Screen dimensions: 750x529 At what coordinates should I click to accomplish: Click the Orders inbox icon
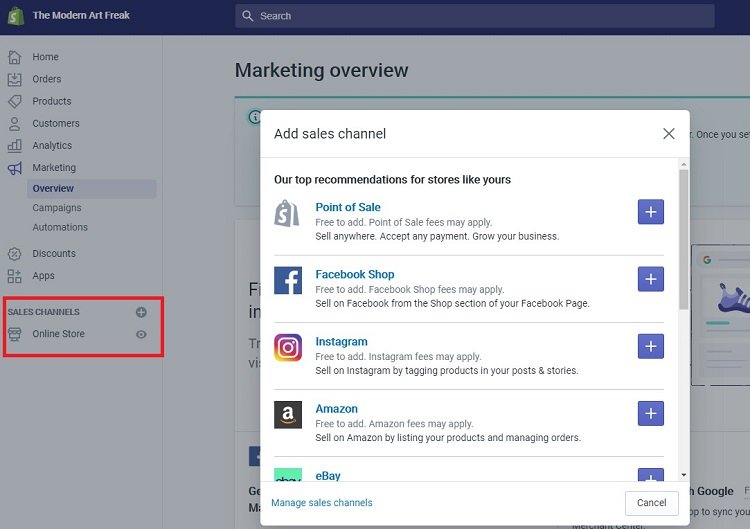coord(15,79)
